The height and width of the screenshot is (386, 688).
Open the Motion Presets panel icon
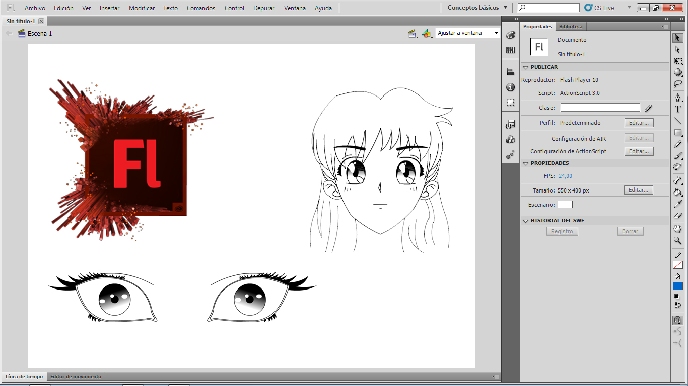(510, 155)
